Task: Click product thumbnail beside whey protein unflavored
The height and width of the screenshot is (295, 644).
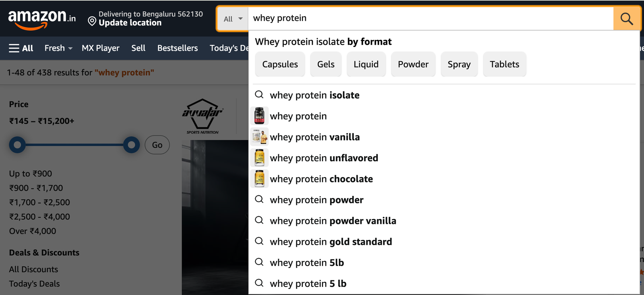Action: (x=260, y=158)
